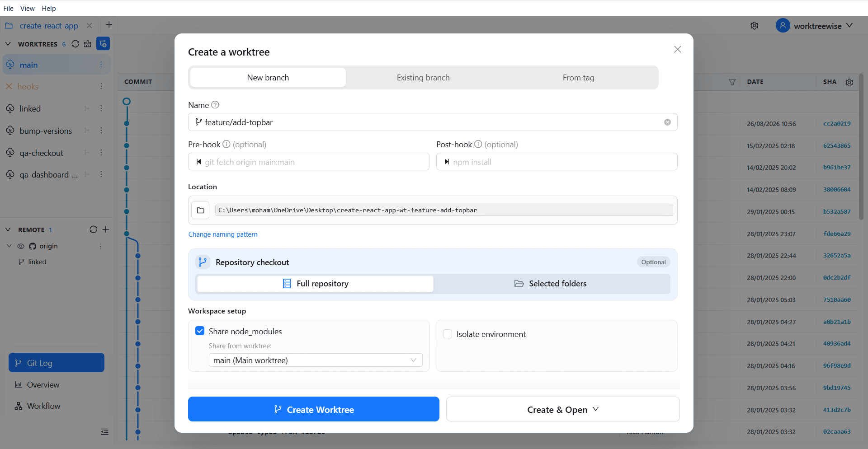Switch to Existing branch tab
Image resolution: width=868 pixels, height=449 pixels.
423,78
